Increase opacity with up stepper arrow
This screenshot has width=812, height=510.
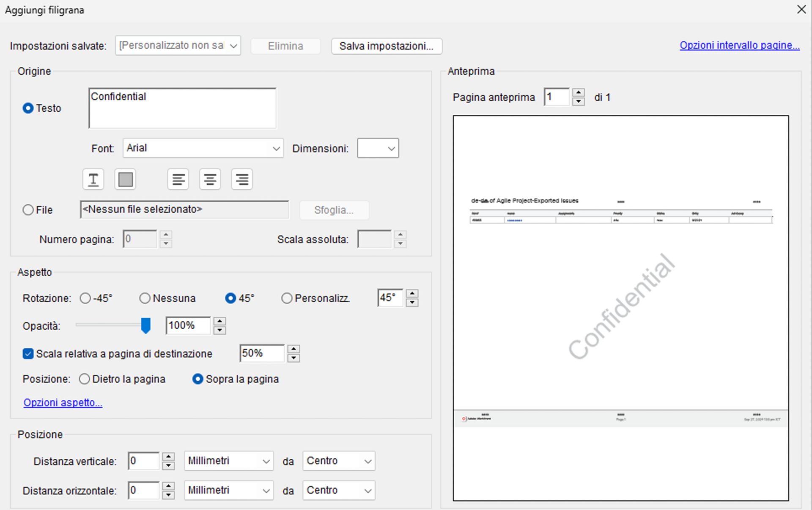click(219, 321)
